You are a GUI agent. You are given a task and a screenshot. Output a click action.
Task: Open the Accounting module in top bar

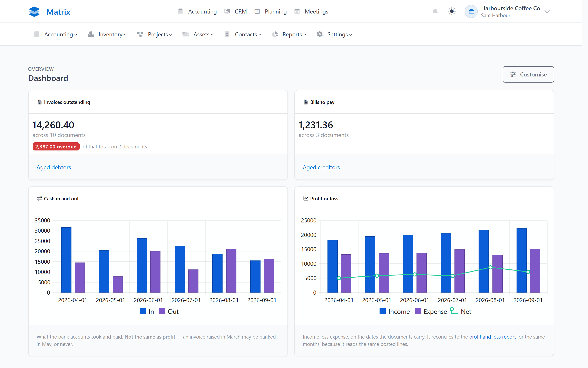click(x=197, y=11)
